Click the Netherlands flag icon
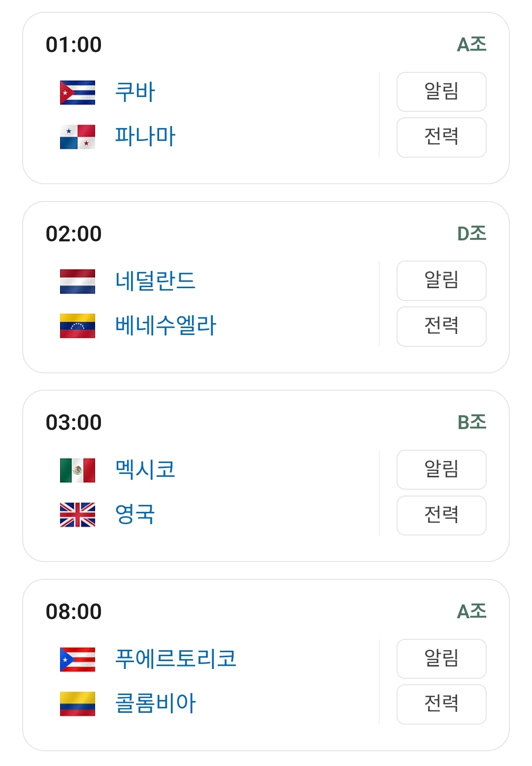The width and height of the screenshot is (532, 766). pyautogui.click(x=77, y=281)
